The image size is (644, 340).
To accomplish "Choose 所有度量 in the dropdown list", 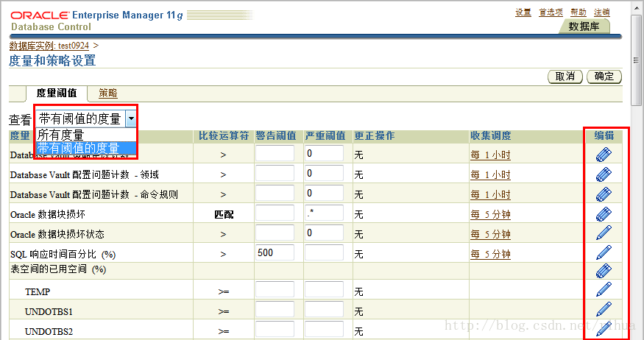I will tap(86, 135).
